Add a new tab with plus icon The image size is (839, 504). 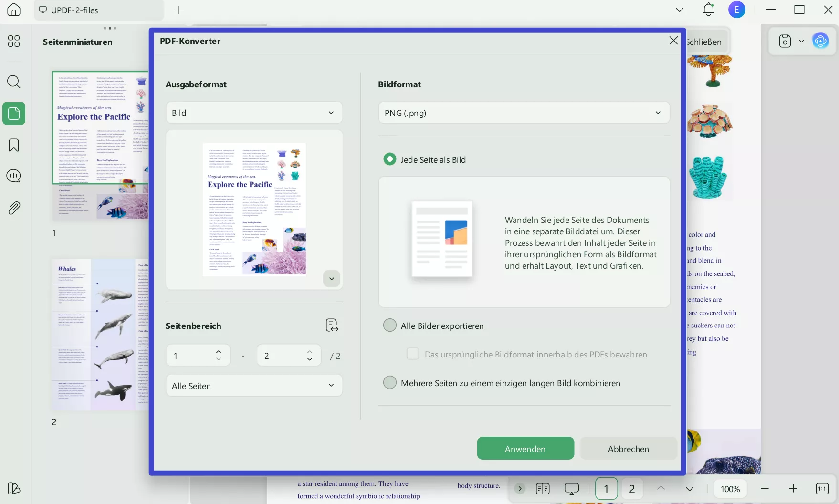tap(179, 10)
